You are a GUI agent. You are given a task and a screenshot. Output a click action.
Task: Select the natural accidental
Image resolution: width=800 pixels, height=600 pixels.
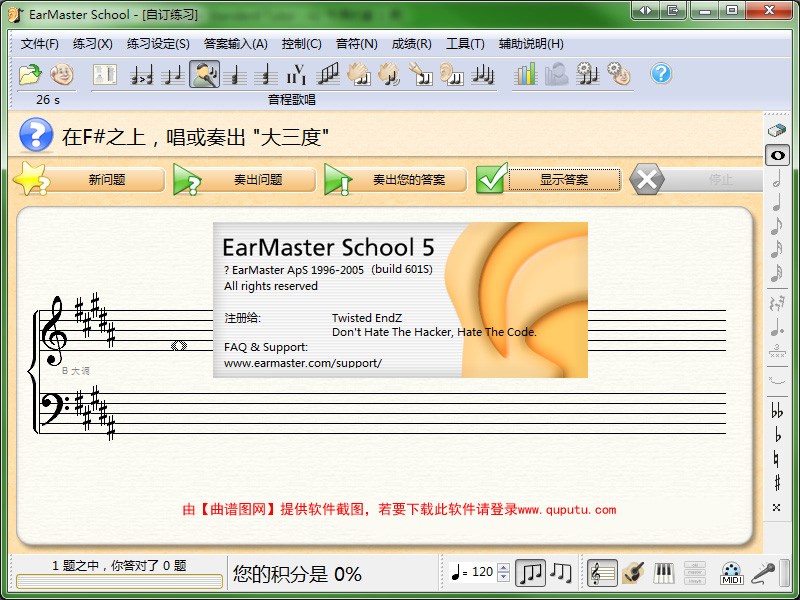point(777,459)
